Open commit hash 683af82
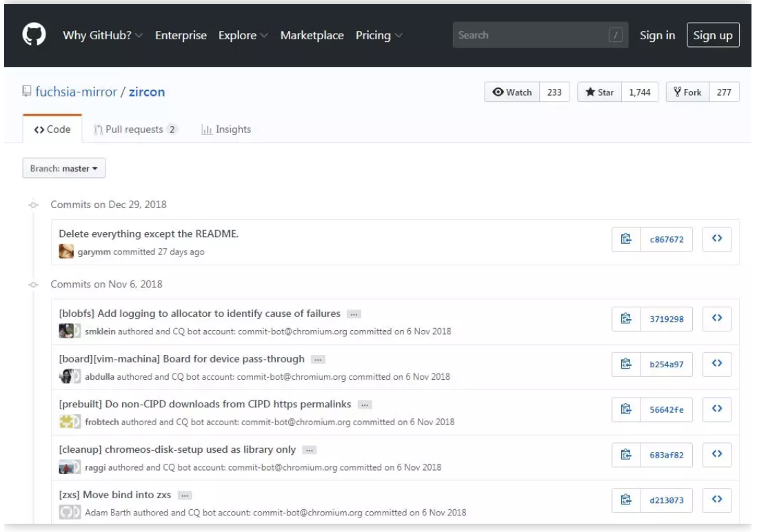 click(666, 456)
